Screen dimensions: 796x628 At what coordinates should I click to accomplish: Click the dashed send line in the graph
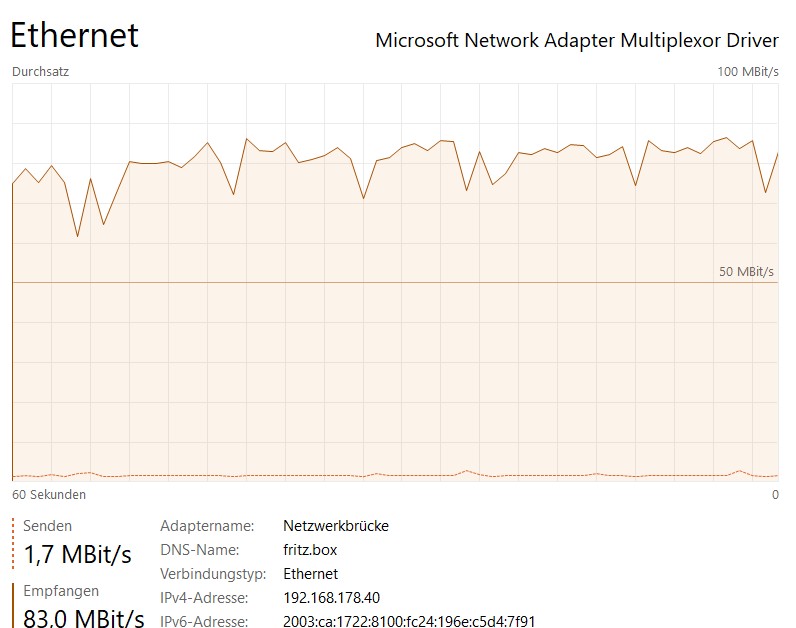coord(395,475)
